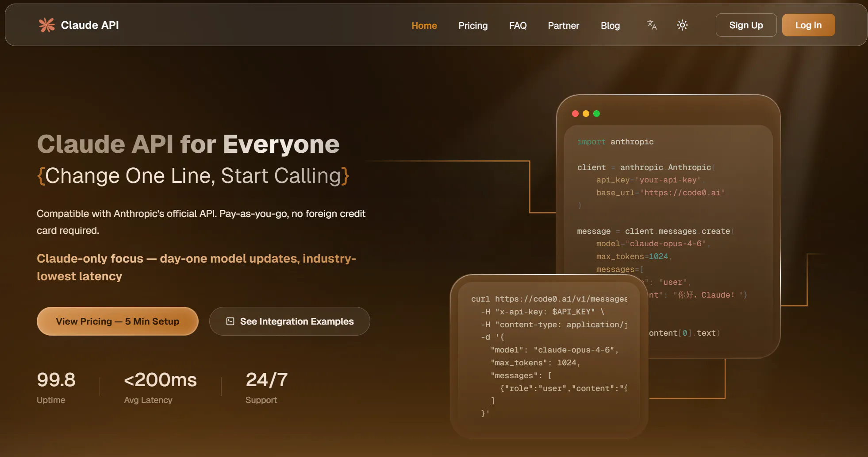The image size is (868, 457).
Task: Visit the Blog from the navbar
Action: 610,26
